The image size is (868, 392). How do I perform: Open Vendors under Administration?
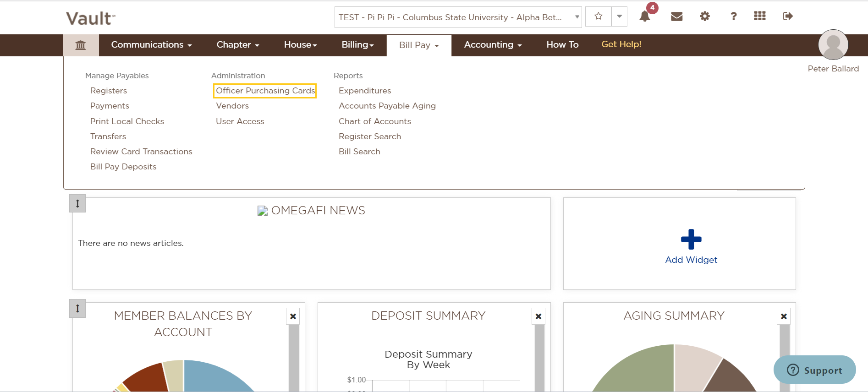click(232, 106)
